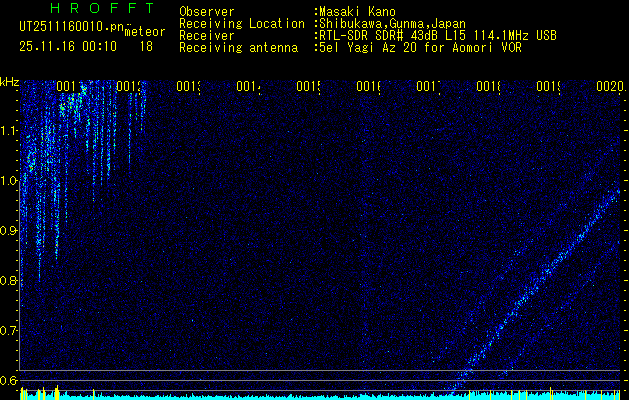Image resolution: width=629 pixels, height=400 pixels.
Task: Select observer name Masaki Kano
Action: point(357,12)
